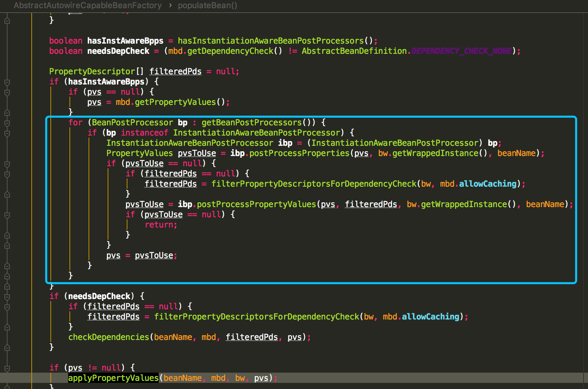Click 'beanName' argument in applyPropertyValues call
The height and width of the screenshot is (389, 588).
tap(183, 378)
